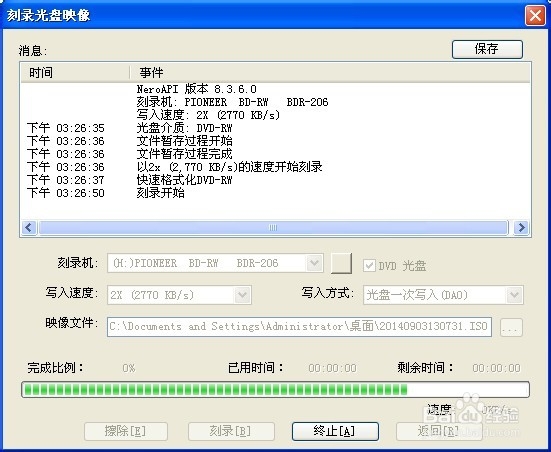This screenshot has width=551, height=452.
Task: Click the horizontal scrollbar thumb in message list
Action: (273, 228)
